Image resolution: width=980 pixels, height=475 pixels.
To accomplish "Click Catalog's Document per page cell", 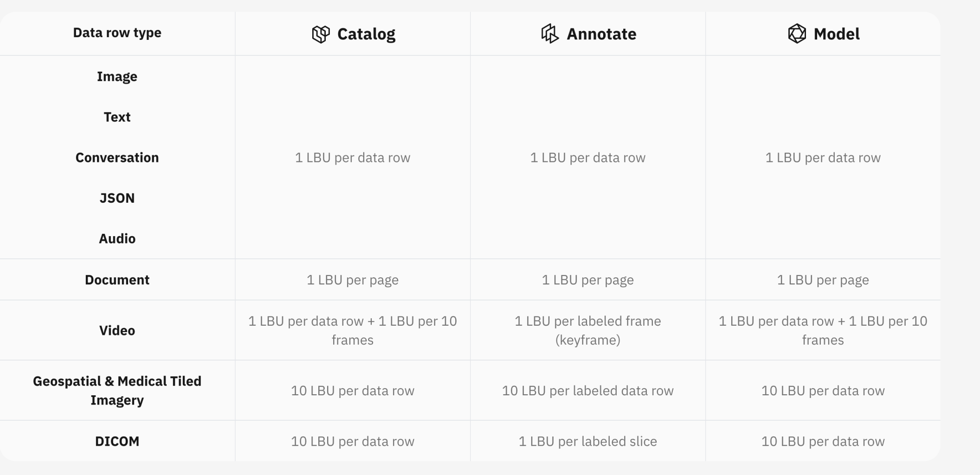I will tap(352, 280).
